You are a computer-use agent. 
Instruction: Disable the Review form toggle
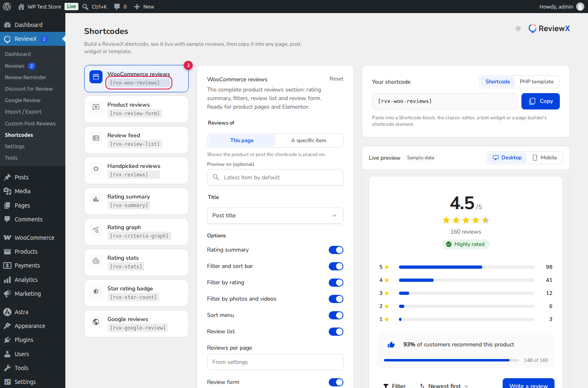pyautogui.click(x=336, y=382)
